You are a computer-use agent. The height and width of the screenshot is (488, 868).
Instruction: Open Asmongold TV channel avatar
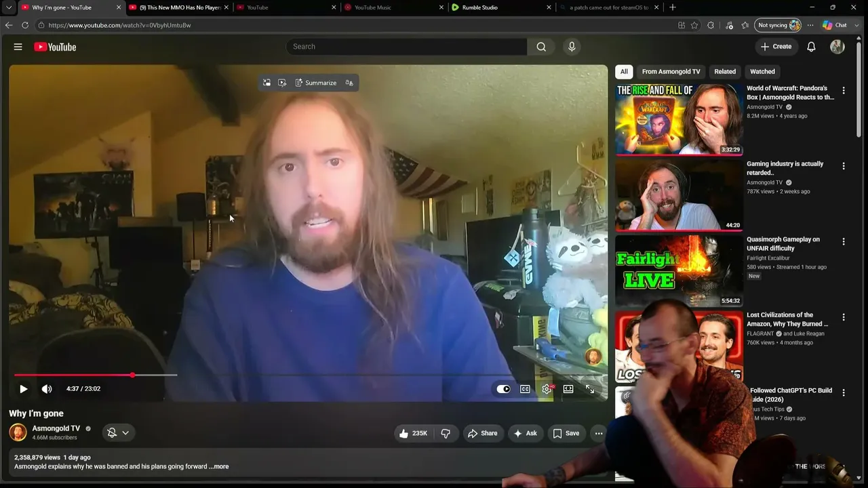tap(18, 432)
